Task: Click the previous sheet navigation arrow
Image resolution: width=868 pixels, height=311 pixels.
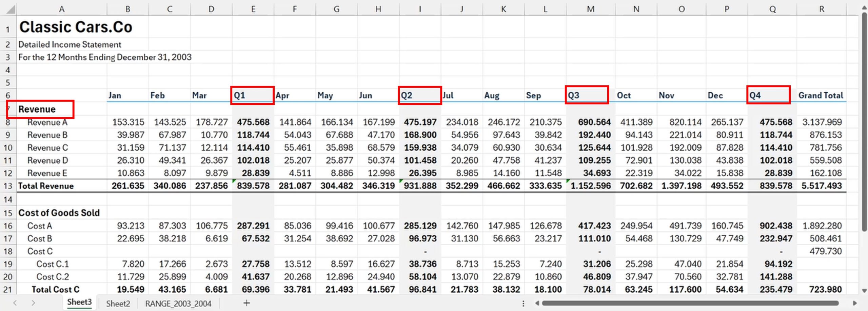Action: (15, 303)
